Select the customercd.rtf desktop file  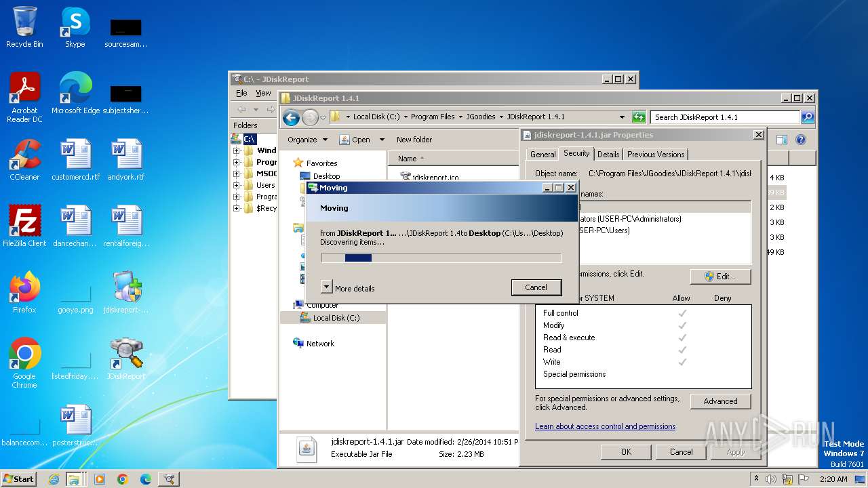(75, 160)
